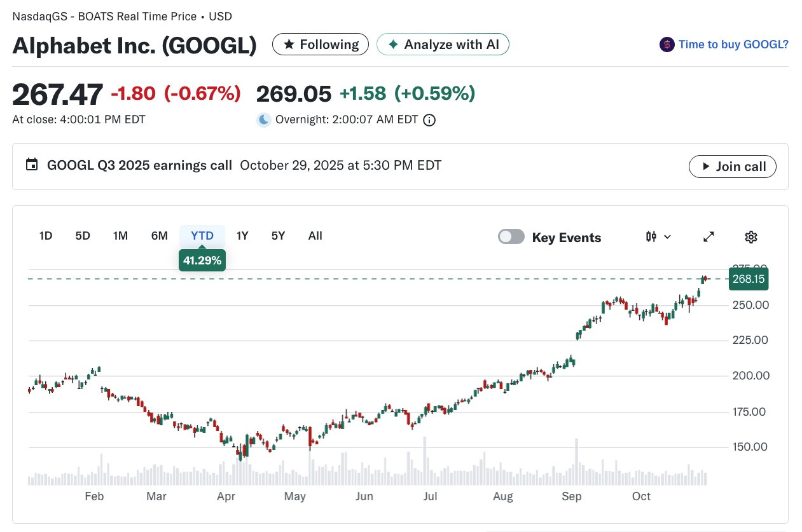The image size is (802, 532).
Task: Click the 250.00 axis label
Action: [750, 305]
